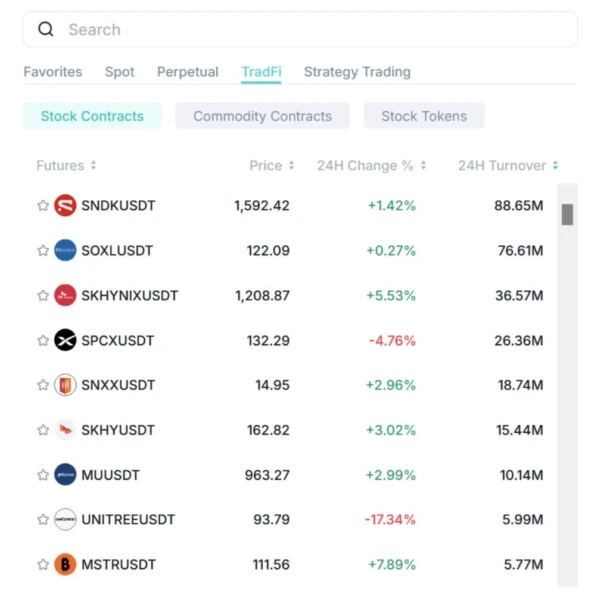Toggle the star next to UNITREEUSDT
610x600 pixels.
[43, 519]
